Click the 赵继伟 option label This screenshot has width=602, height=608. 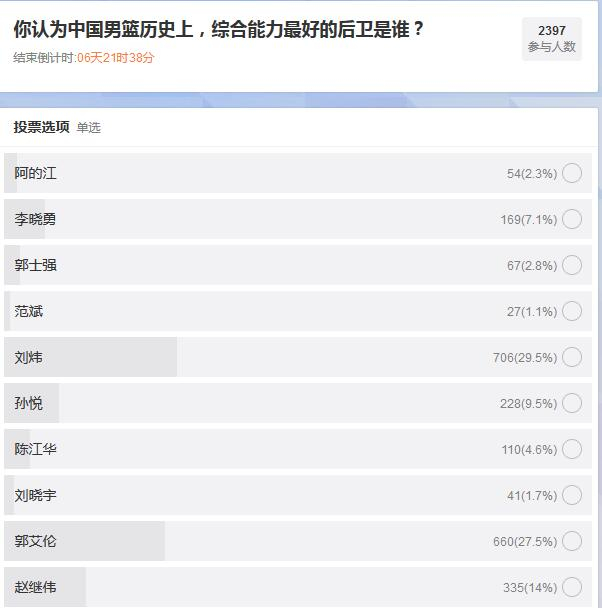[x=36, y=587]
